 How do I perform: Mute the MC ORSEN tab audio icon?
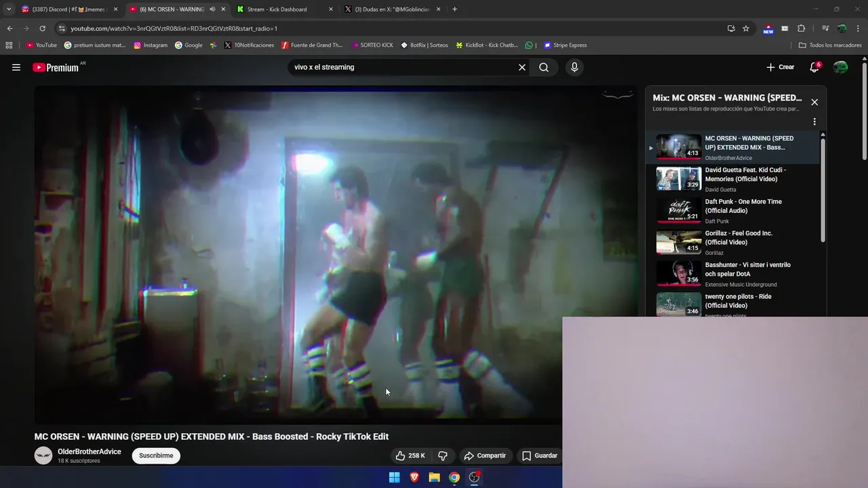212,9
